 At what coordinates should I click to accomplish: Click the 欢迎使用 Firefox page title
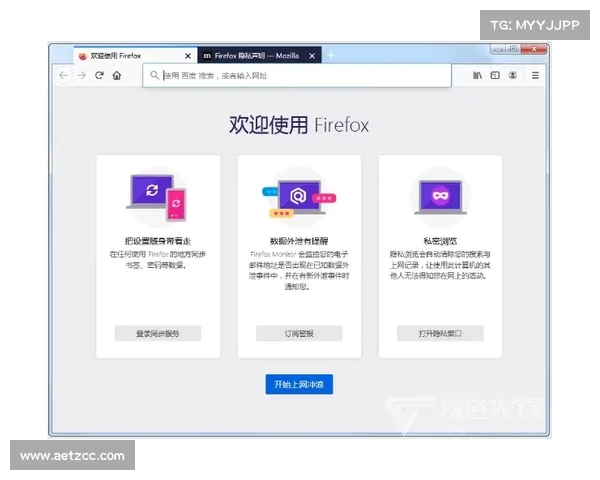pyautogui.click(x=299, y=125)
